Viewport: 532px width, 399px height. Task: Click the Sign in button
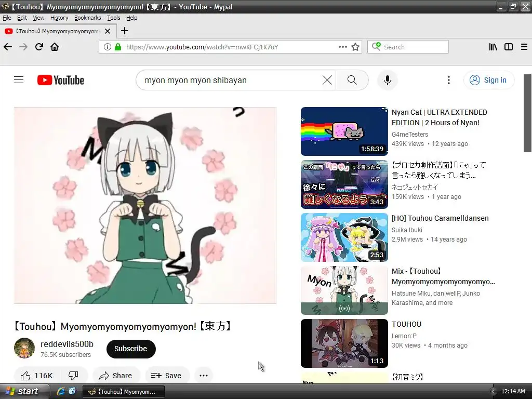[x=488, y=80]
